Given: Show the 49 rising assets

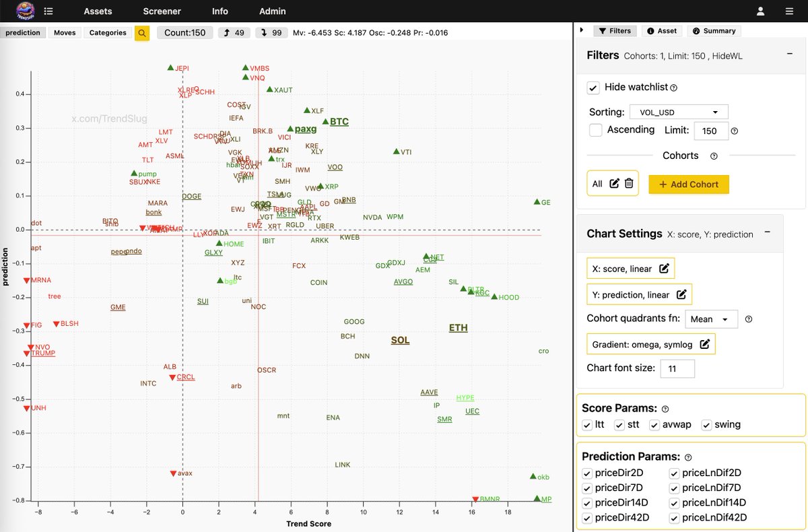Looking at the screenshot, I should tap(234, 32).
